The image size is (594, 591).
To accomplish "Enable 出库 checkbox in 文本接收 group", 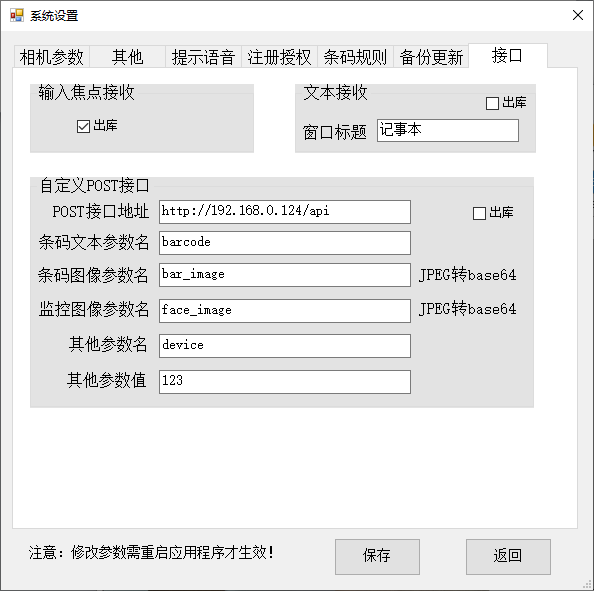I will (x=492, y=103).
